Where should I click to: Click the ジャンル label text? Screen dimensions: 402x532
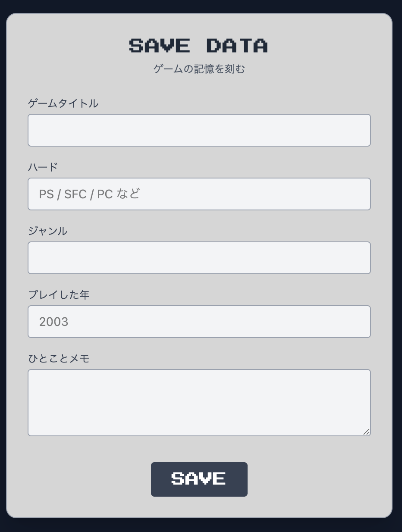click(x=47, y=231)
